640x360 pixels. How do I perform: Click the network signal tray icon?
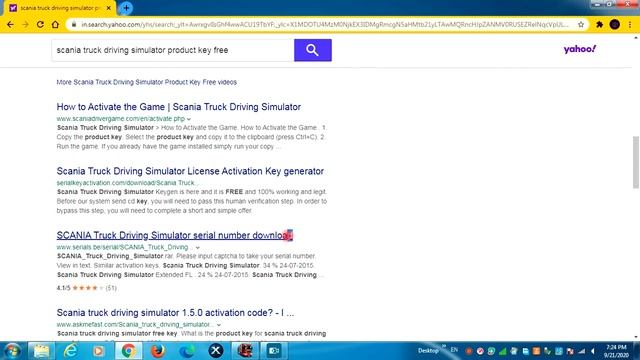582,351
